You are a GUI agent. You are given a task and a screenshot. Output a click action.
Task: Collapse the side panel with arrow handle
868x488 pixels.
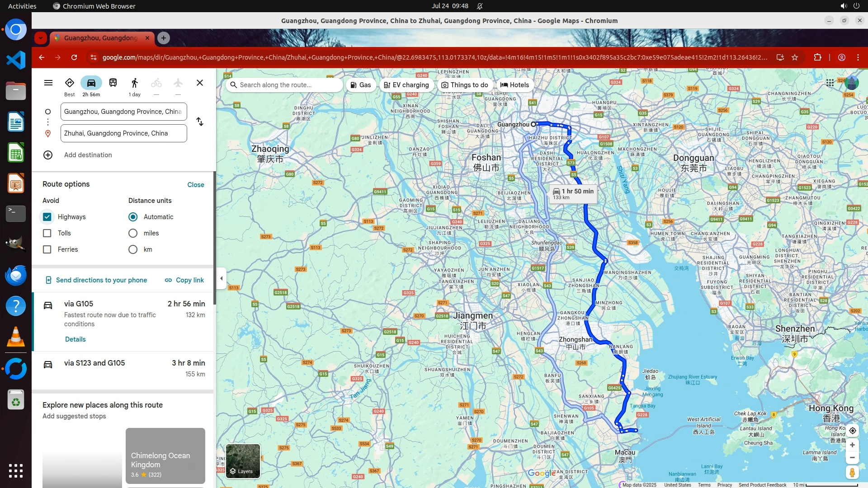point(221,278)
